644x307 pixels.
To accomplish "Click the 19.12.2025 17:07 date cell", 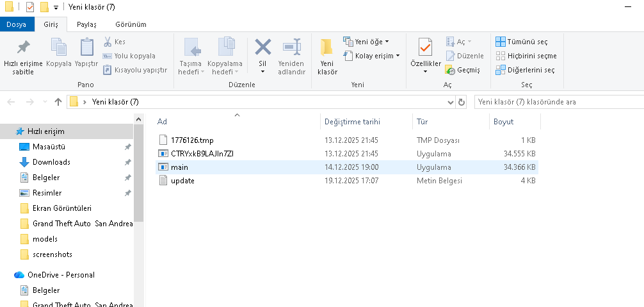I will [351, 181].
